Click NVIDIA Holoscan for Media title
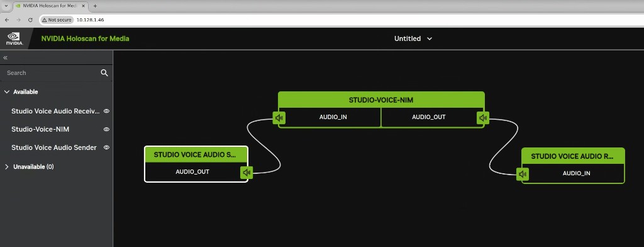Image resolution: width=644 pixels, height=247 pixels. pos(86,38)
